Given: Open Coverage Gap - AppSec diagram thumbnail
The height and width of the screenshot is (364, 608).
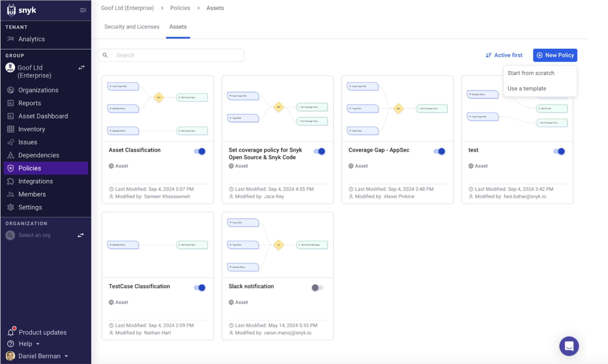Looking at the screenshot, I should (x=397, y=109).
